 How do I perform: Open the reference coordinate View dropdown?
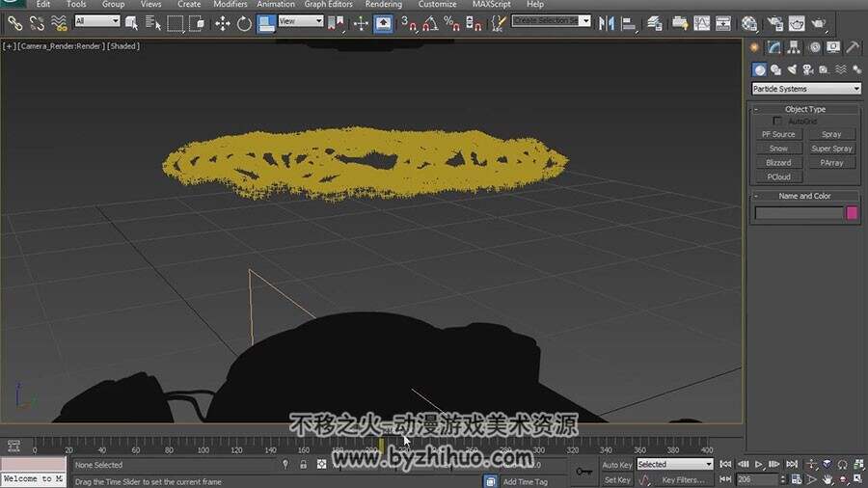coord(301,21)
